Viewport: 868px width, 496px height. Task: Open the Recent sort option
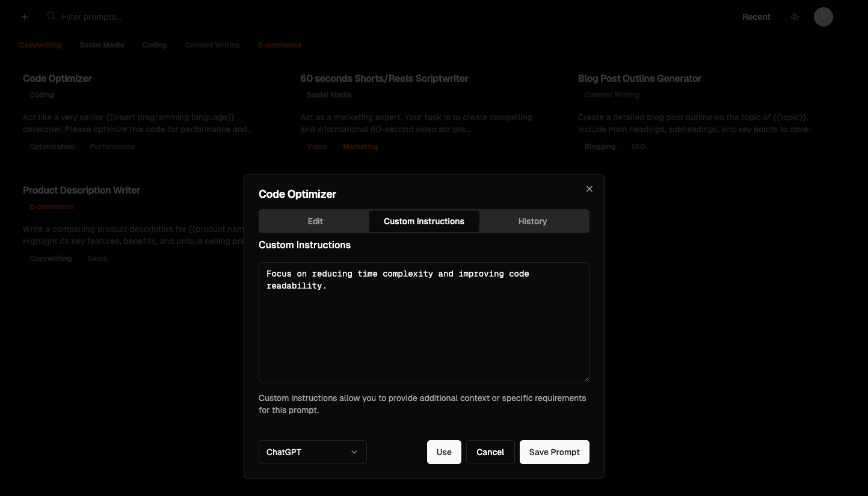[756, 17]
